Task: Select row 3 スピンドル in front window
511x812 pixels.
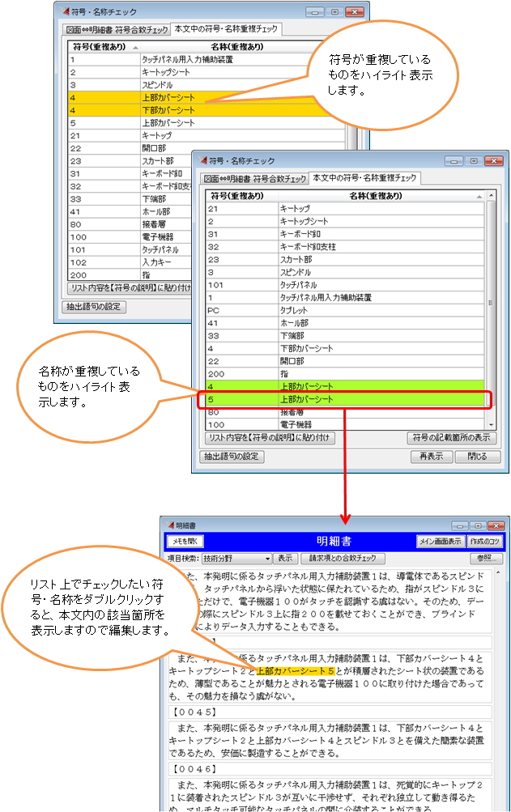Action: pos(345,272)
